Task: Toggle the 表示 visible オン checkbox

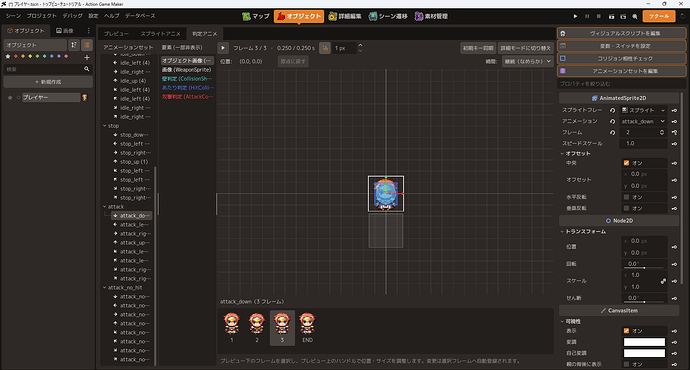Action: [x=626, y=330]
